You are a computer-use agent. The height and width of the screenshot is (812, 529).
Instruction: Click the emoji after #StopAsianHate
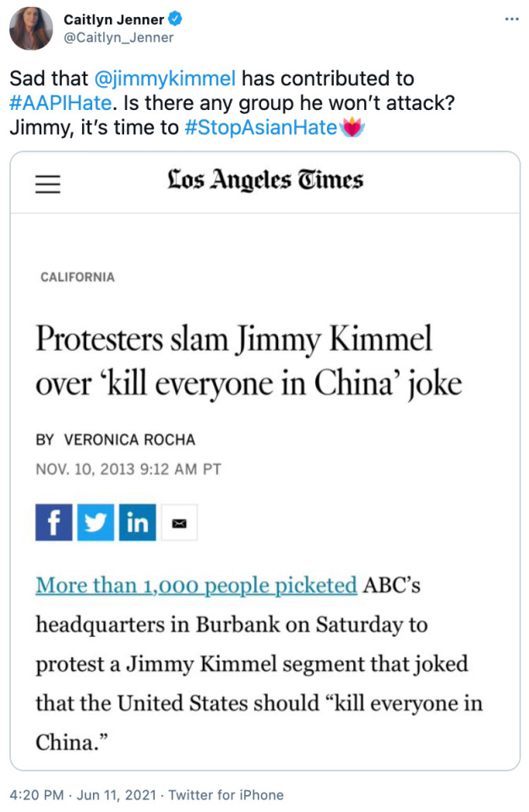350,129
